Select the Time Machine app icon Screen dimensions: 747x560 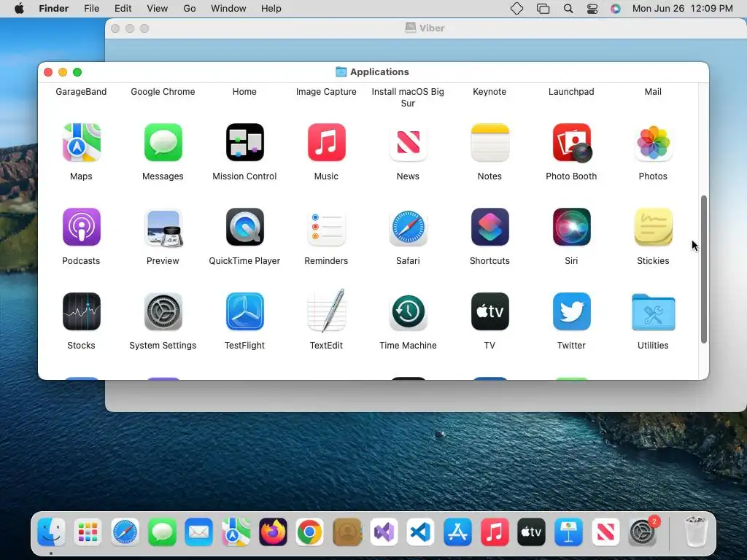click(x=409, y=311)
